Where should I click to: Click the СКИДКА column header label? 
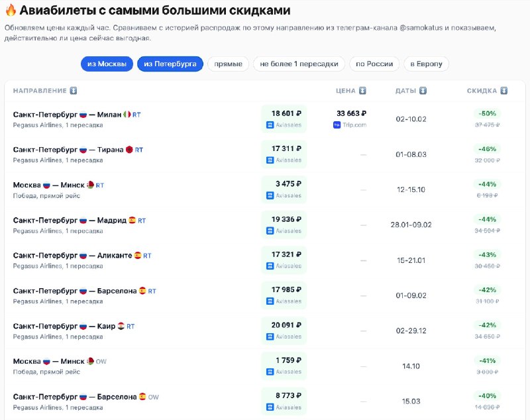click(482, 91)
